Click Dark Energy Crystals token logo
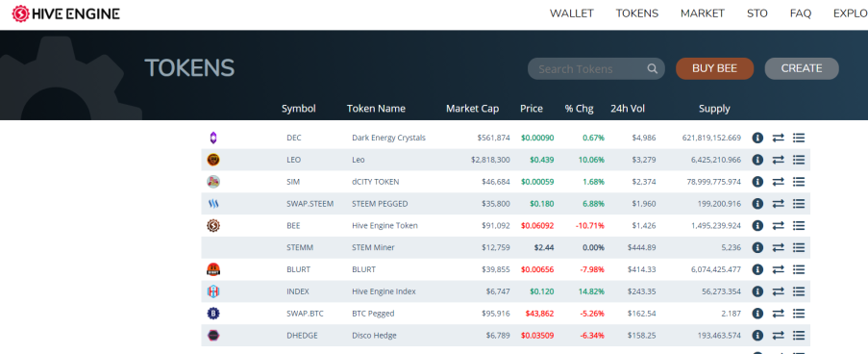Viewport: 868px width, 354px height. tap(213, 138)
